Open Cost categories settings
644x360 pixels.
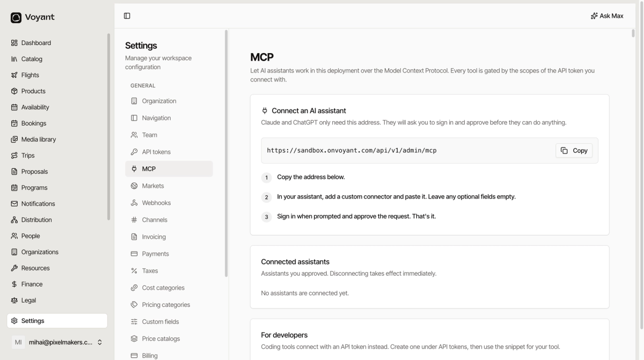pos(169,288)
